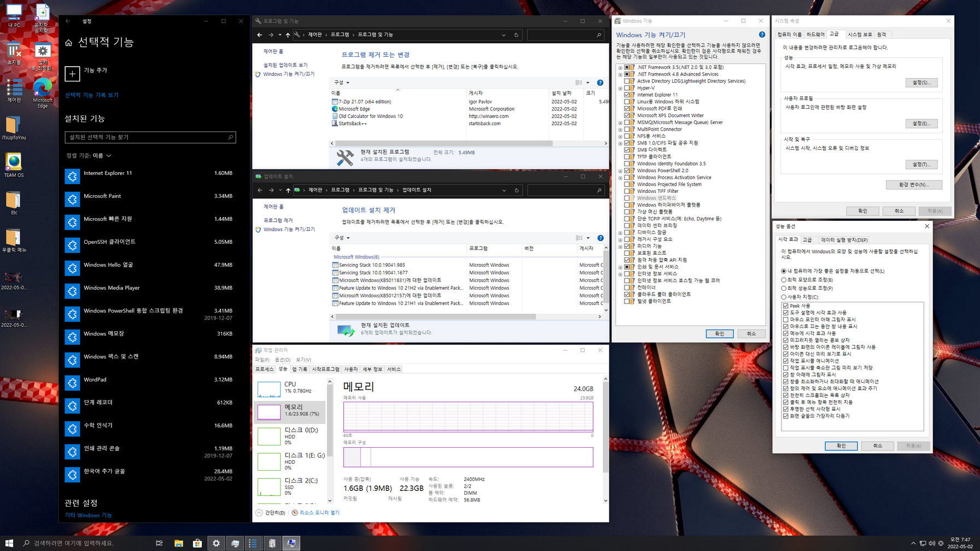Viewport: 980px width, 551px height.
Task: Expand SMB 1.0/CIFS file sharing node
Action: pos(620,143)
